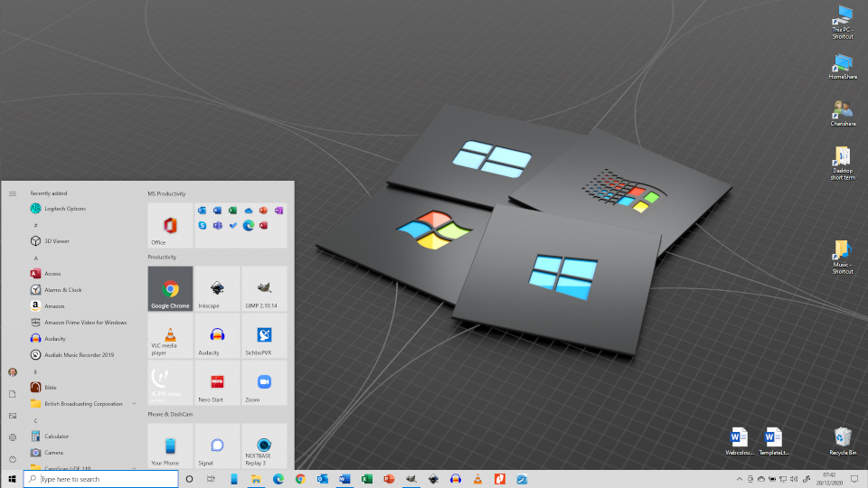Select the This PC - Shortcut desktop icon

pos(843,22)
